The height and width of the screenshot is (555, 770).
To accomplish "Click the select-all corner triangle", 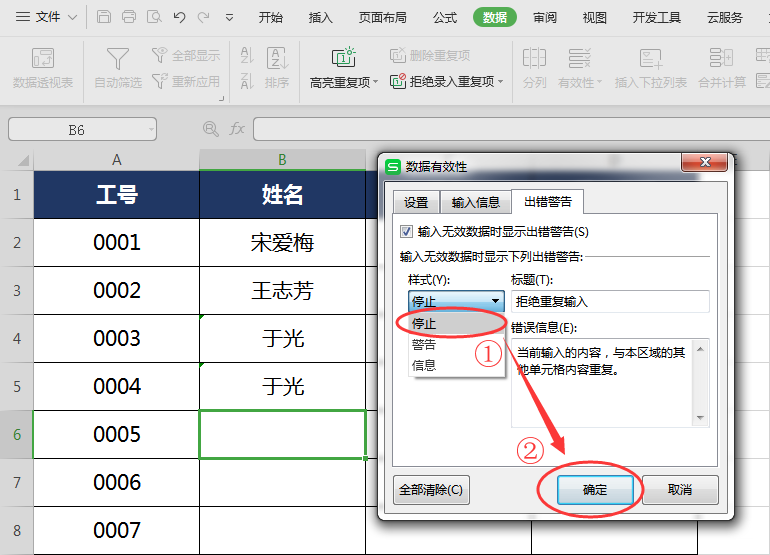I will coord(23,161).
